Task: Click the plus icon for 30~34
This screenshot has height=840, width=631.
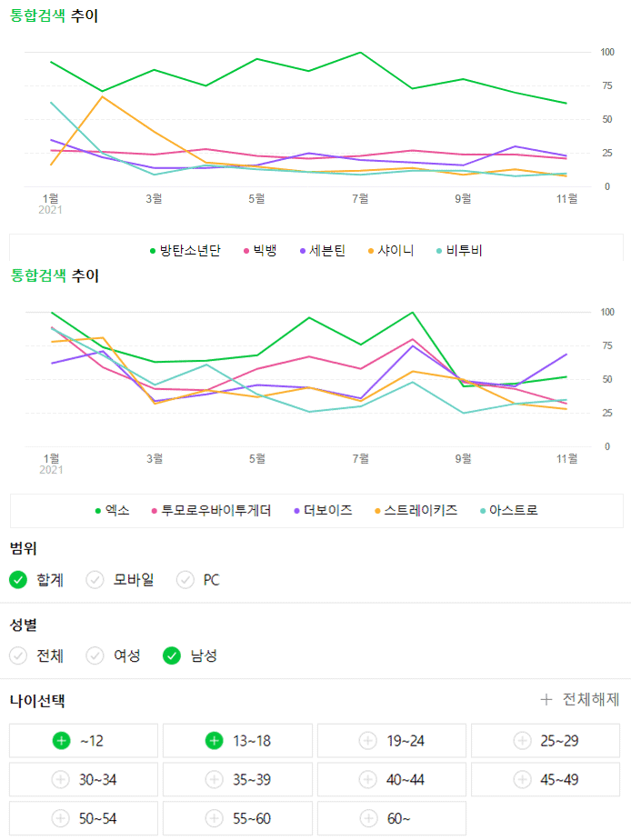Action: [x=60, y=779]
